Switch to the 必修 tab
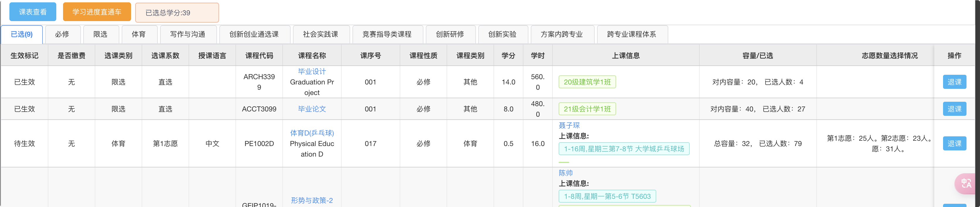 pyautogui.click(x=62, y=35)
